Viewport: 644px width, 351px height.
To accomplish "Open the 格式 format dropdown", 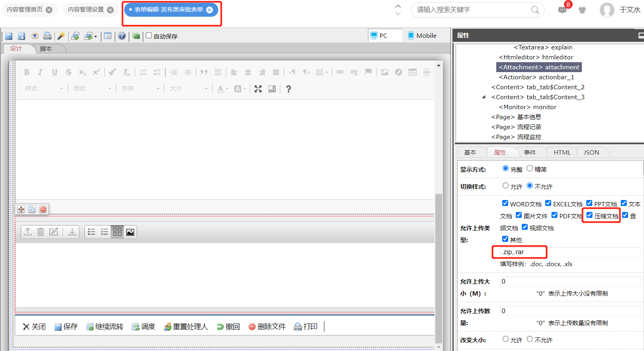I will (92, 88).
